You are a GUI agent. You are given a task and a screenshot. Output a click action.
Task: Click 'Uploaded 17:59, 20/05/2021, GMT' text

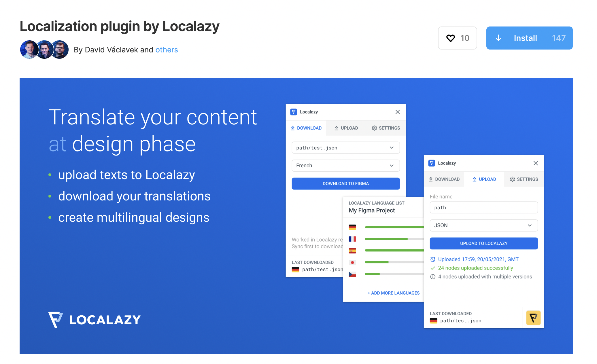[x=478, y=259]
